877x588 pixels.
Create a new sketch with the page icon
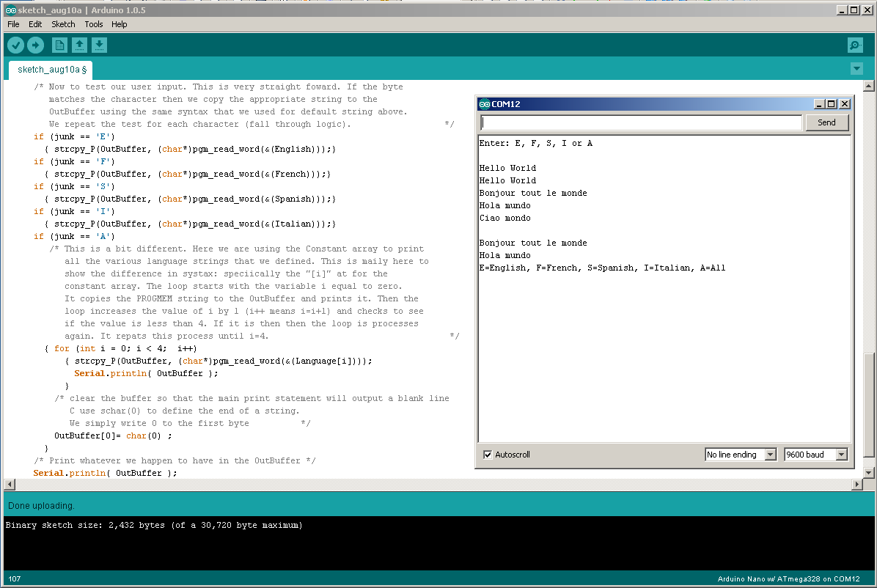pyautogui.click(x=59, y=45)
